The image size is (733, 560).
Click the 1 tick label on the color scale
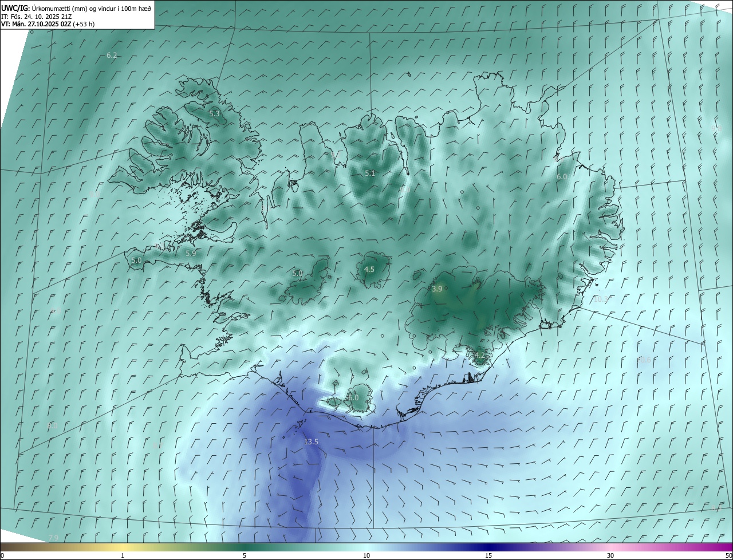[123, 555]
